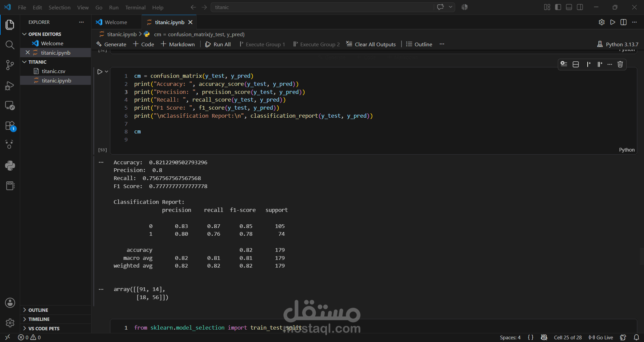Click Clear All Outputs
Viewport: 644px width, 342px height.
coord(371,44)
